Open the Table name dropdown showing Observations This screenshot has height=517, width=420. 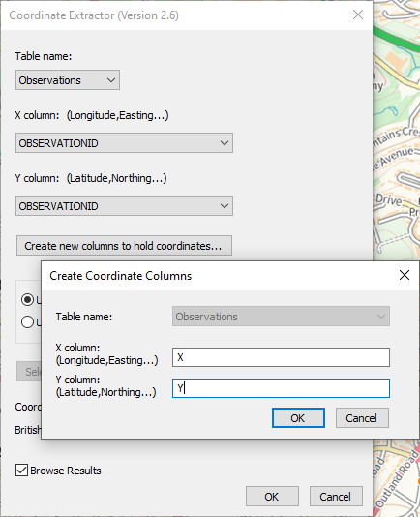point(68,79)
